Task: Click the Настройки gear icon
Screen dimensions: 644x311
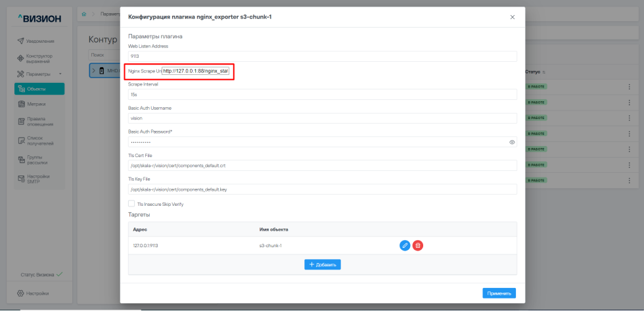Action: (20, 293)
